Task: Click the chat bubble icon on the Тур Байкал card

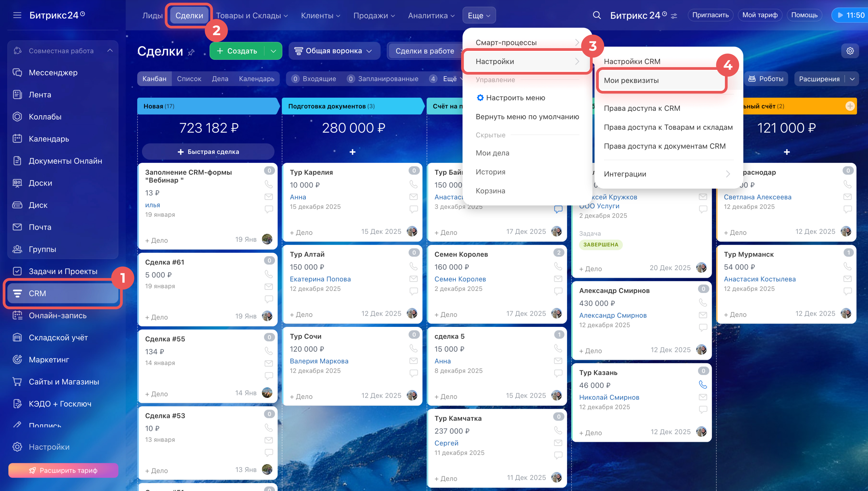Action: pyautogui.click(x=558, y=209)
